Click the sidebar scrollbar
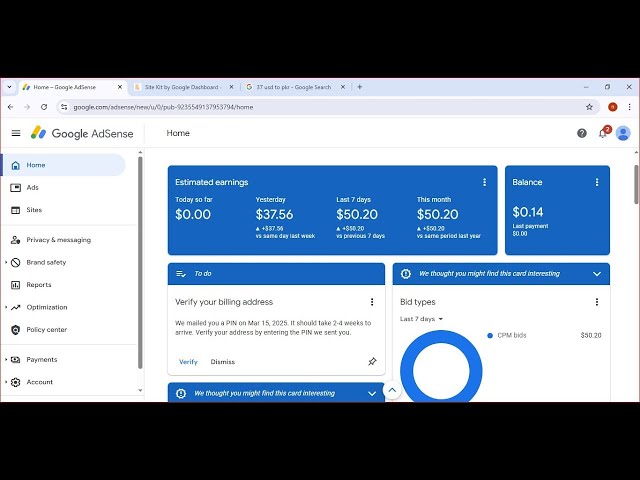 click(x=140, y=263)
